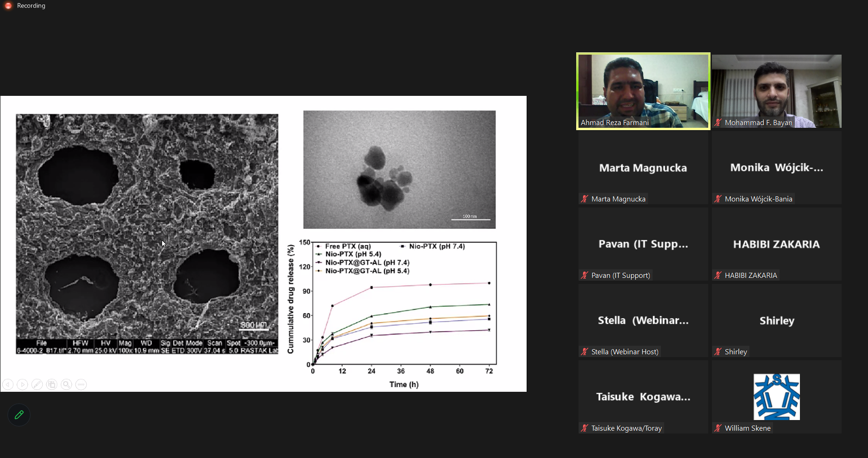Select the HABIBI ZAKARIA participant tile

[x=776, y=244]
